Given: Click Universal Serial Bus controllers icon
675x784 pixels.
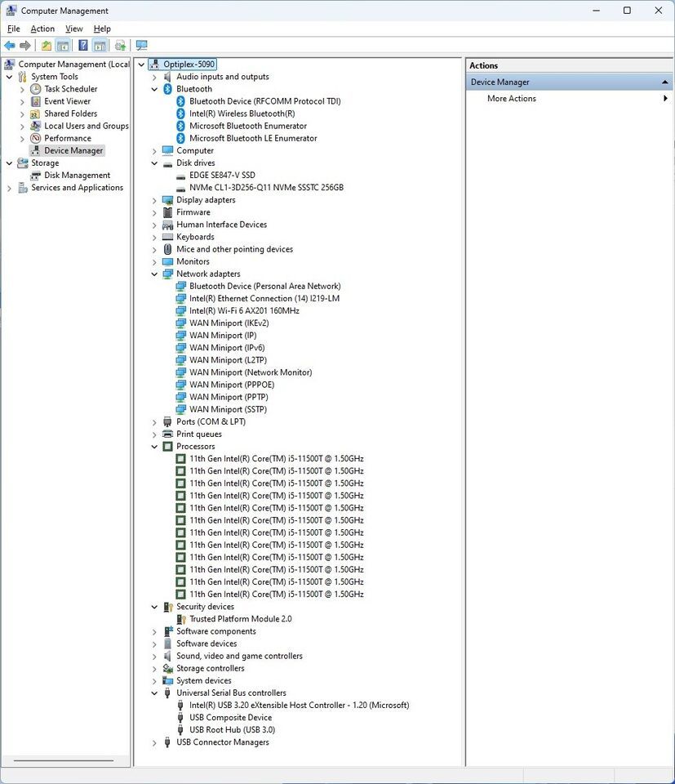Looking at the screenshot, I should click(168, 693).
